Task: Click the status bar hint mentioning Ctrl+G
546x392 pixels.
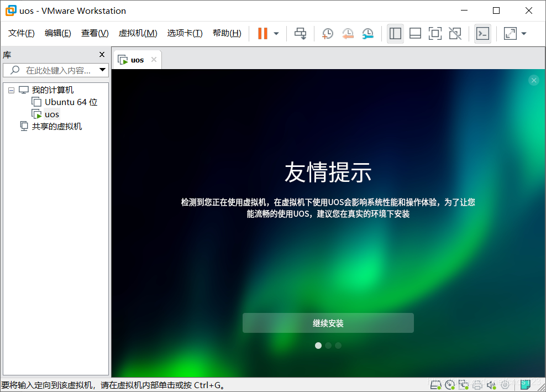Action: (113, 385)
